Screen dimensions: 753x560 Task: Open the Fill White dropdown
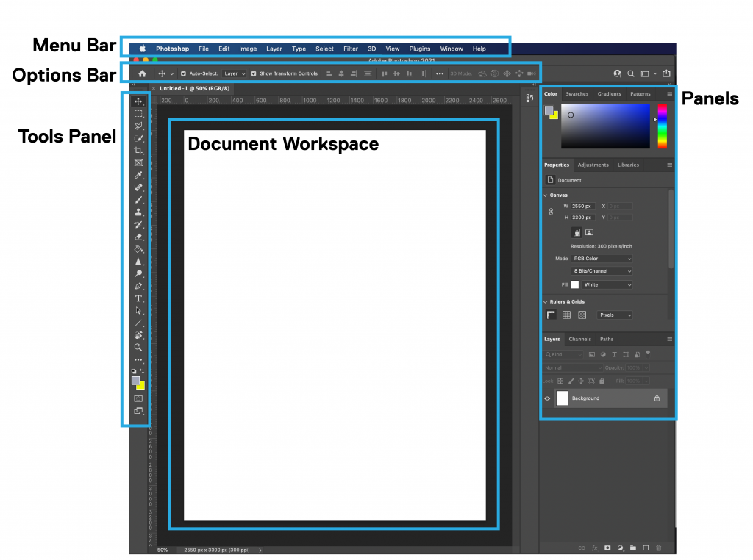(x=607, y=285)
